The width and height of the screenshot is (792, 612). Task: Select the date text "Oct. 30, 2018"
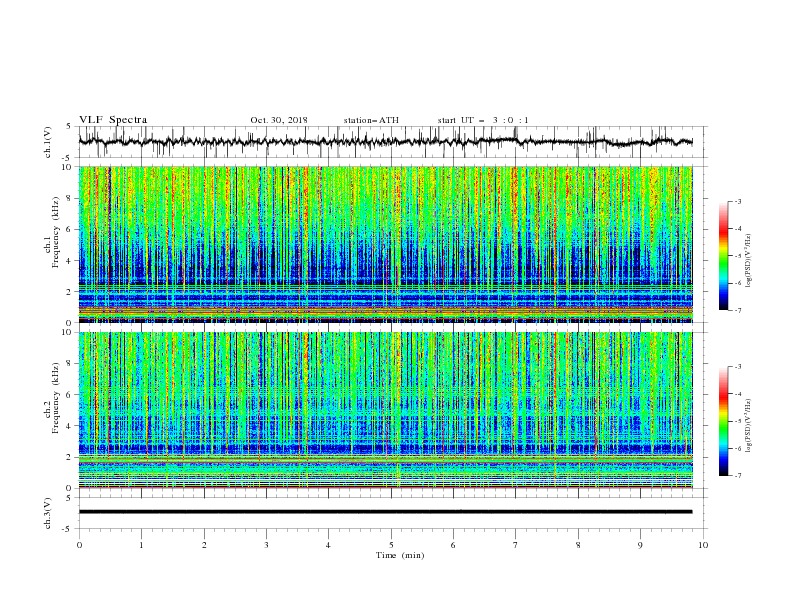pos(279,120)
